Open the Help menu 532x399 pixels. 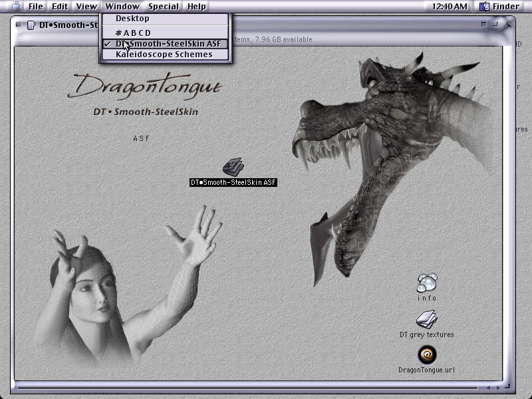click(197, 7)
